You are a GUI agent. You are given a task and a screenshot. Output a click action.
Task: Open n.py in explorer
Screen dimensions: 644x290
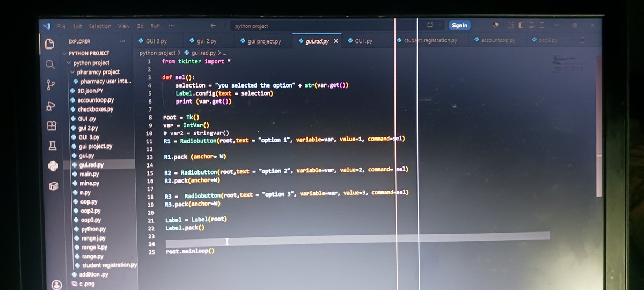point(85,192)
